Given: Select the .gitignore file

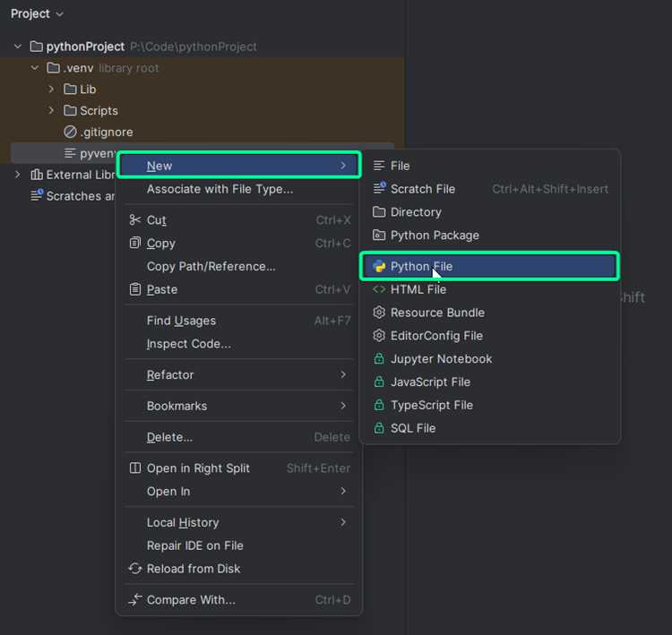Looking at the screenshot, I should (x=107, y=132).
